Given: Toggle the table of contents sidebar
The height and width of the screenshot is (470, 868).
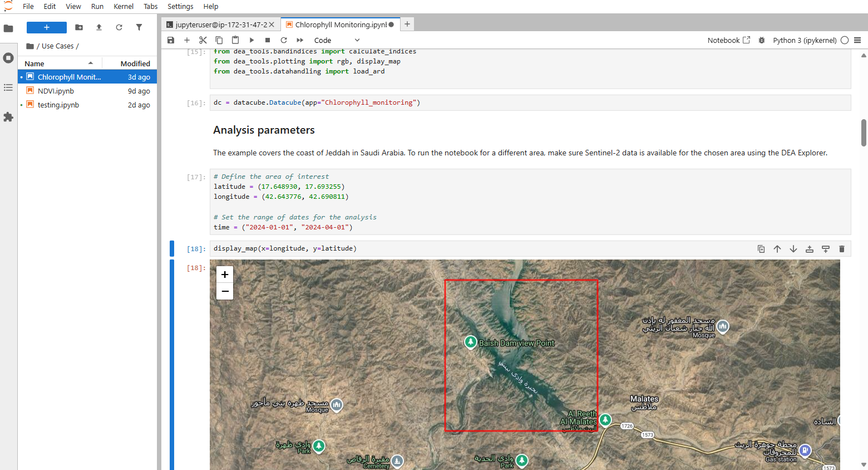Looking at the screenshot, I should pyautogui.click(x=8, y=87).
